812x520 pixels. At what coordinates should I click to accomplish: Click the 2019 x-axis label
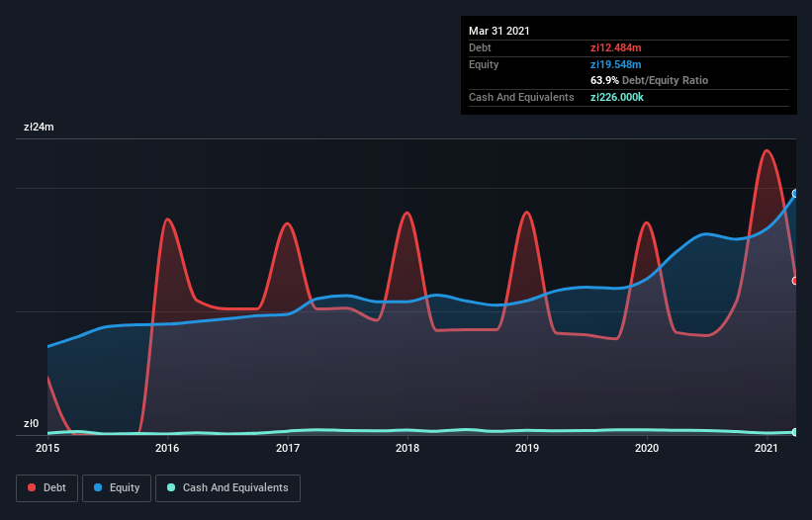click(x=527, y=448)
